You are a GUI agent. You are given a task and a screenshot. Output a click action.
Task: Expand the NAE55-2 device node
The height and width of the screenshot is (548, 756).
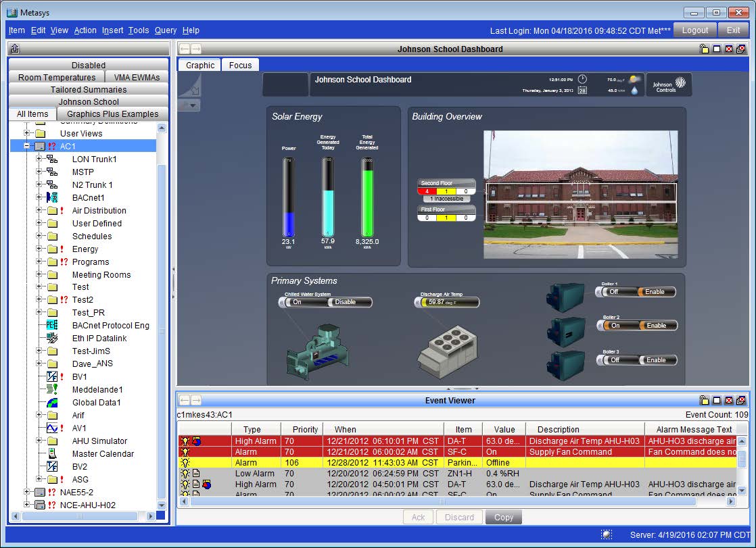27,493
